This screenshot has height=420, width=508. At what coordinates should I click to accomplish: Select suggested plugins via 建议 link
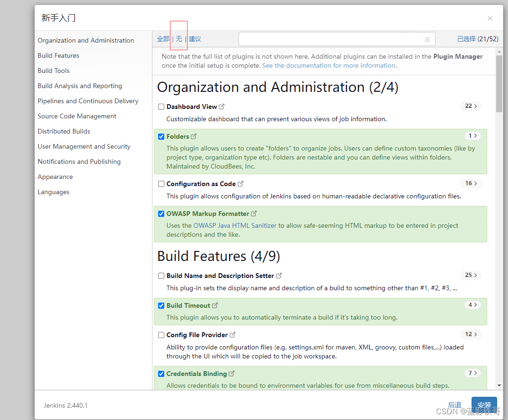click(x=195, y=39)
